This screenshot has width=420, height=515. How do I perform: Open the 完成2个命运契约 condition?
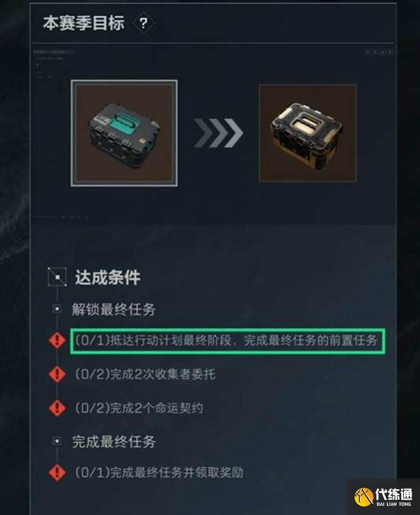pyautogui.click(x=139, y=408)
